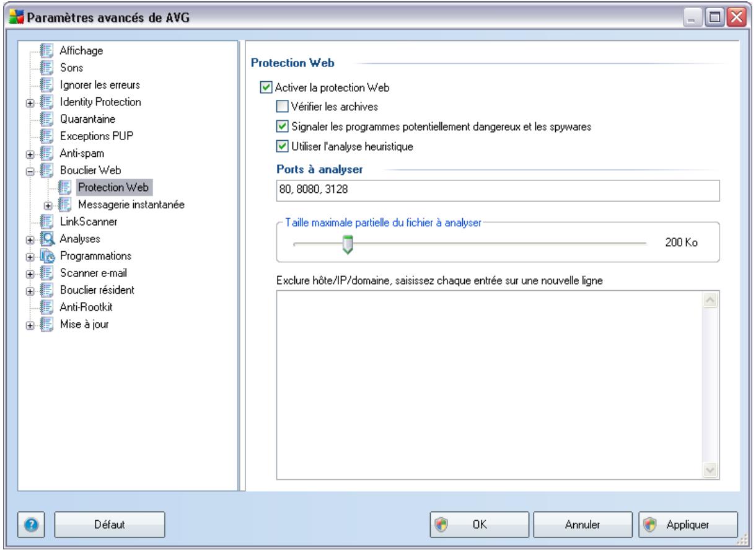Viewport: 756px width, 550px height.
Task: Click the Protection Web node icon
Action: point(65,187)
